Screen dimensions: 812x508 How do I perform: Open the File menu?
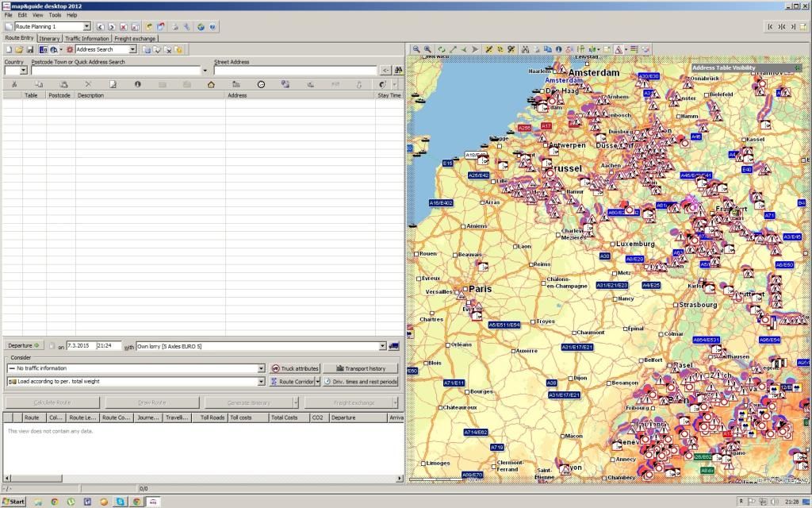[8, 15]
